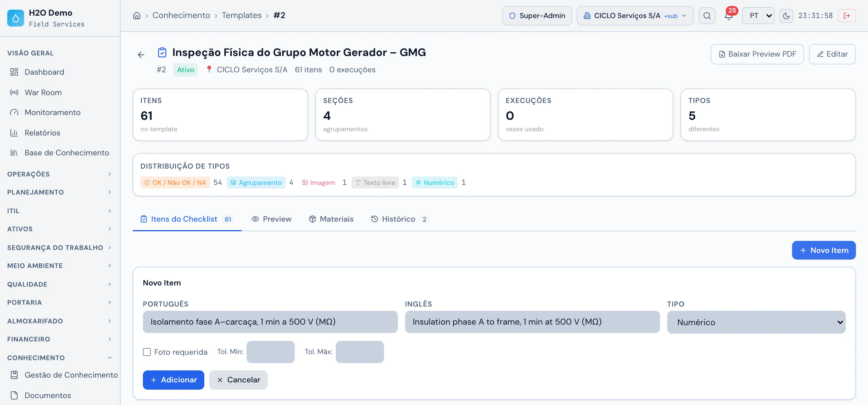This screenshot has height=405, width=868.
Task: Select the Itens do Checklist tab
Action: pyautogui.click(x=187, y=219)
